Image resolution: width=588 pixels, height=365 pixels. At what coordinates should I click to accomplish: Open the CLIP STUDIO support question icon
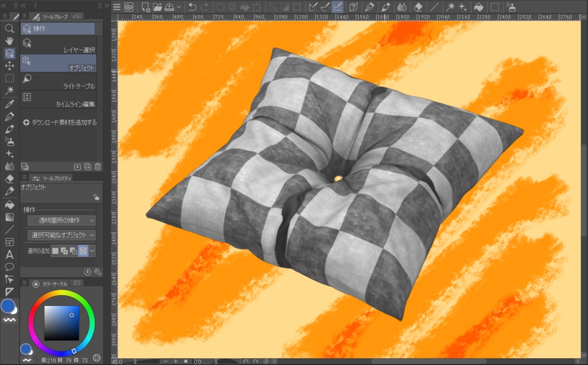[353, 7]
